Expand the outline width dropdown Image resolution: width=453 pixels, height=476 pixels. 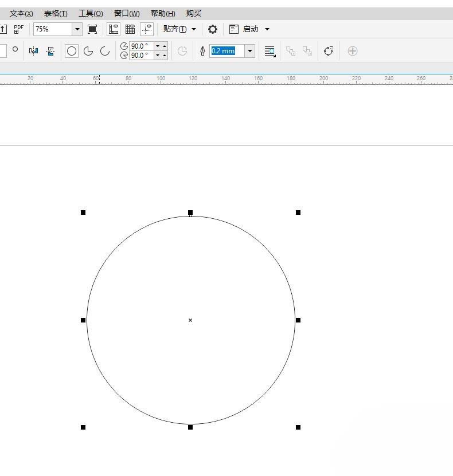(250, 51)
